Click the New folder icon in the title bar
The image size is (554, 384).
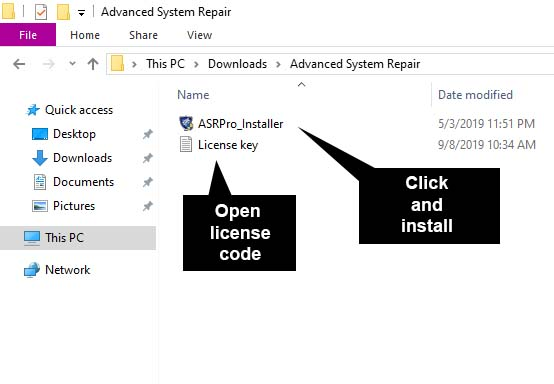tap(63, 12)
